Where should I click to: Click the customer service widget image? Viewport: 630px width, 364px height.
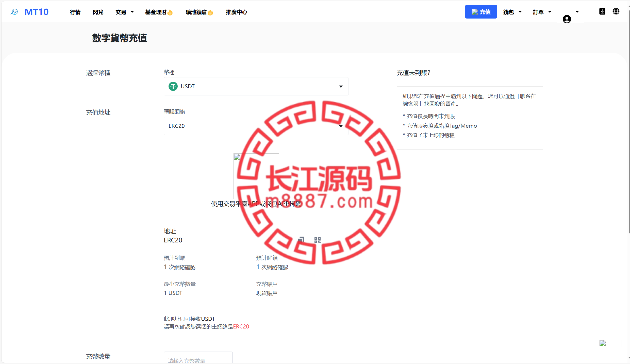[x=610, y=343]
